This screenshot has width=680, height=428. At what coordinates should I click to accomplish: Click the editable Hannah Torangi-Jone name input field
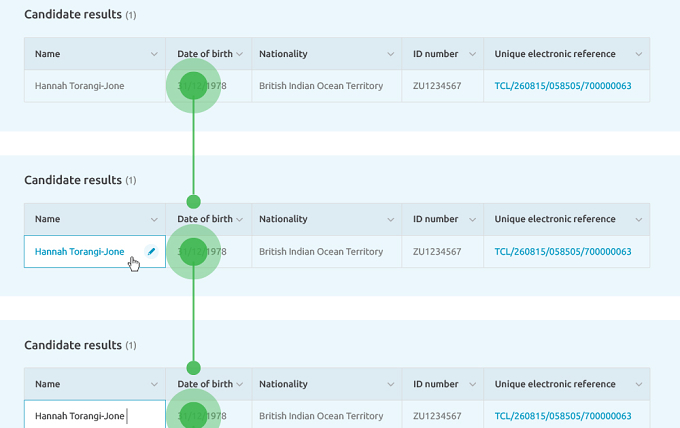click(95, 414)
